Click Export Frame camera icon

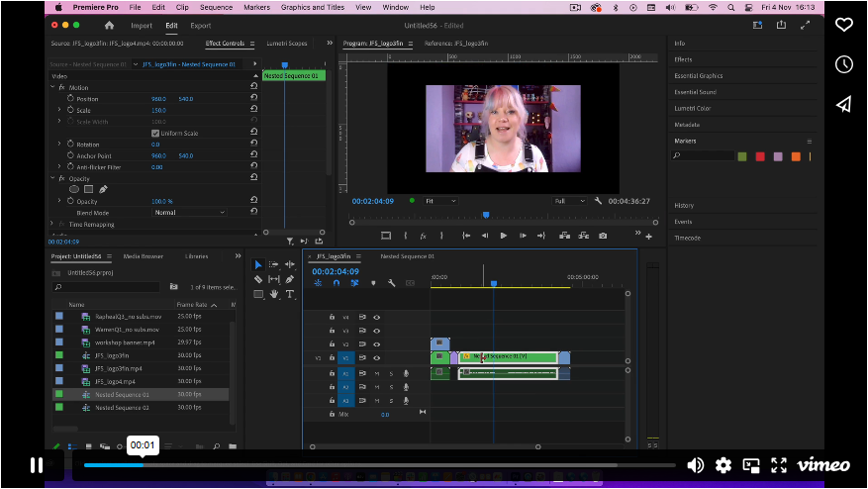[x=603, y=236]
